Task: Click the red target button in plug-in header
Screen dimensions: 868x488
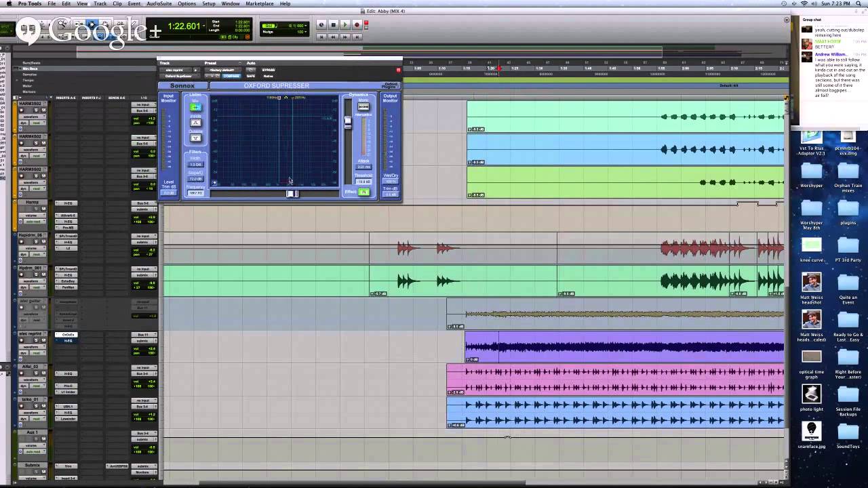Action: 398,70
